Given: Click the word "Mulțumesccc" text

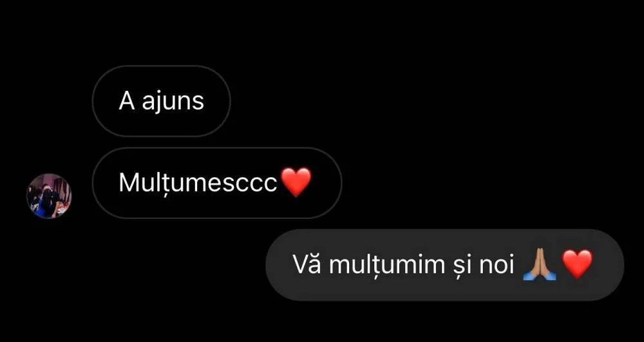Looking at the screenshot, I should (x=198, y=183).
